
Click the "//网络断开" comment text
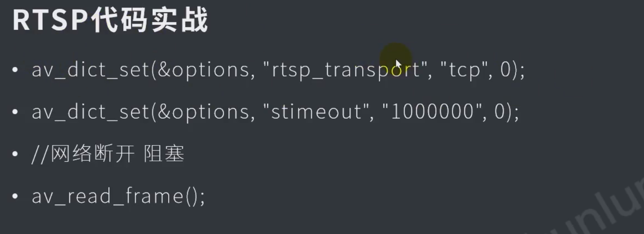(83, 155)
